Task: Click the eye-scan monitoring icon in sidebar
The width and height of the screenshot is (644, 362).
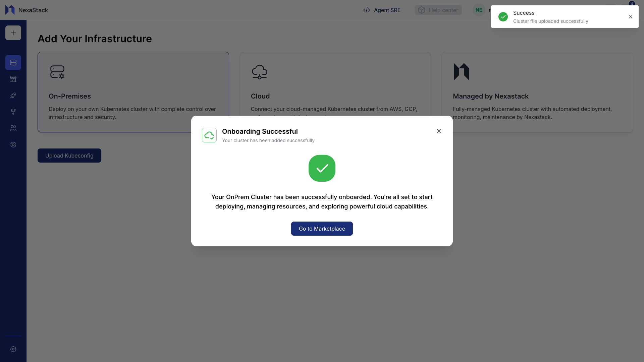Action: 13,145
